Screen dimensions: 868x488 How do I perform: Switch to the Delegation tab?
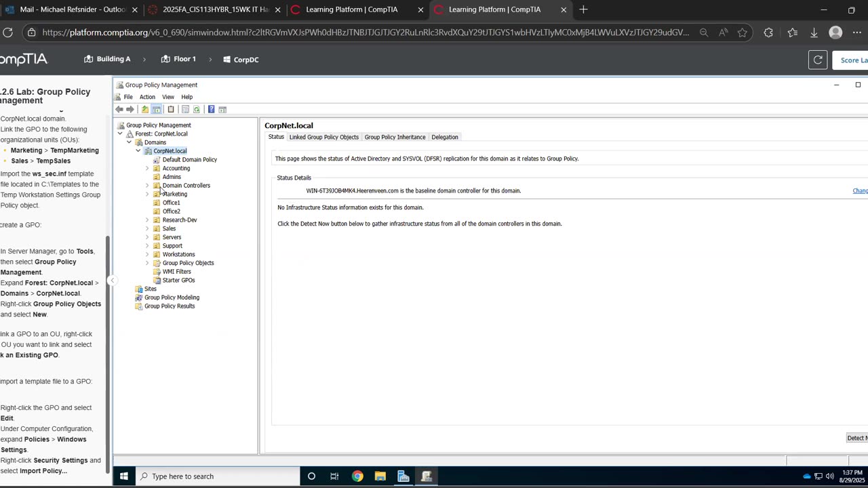tap(445, 137)
